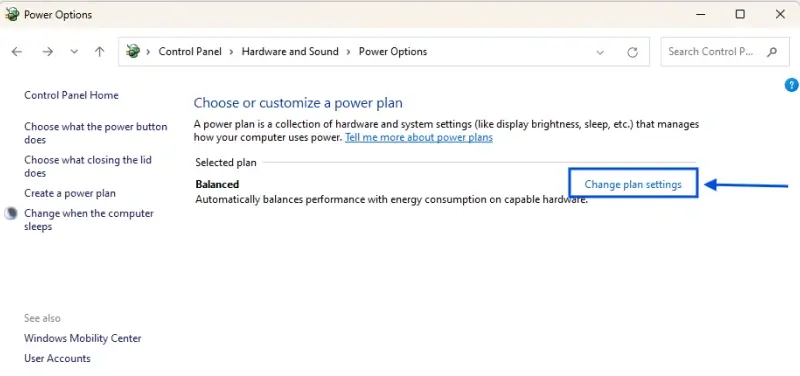Open Create a power plan

(70, 193)
